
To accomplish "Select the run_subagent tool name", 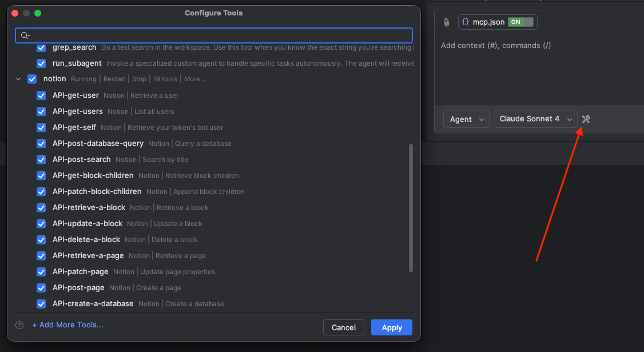I will (77, 64).
